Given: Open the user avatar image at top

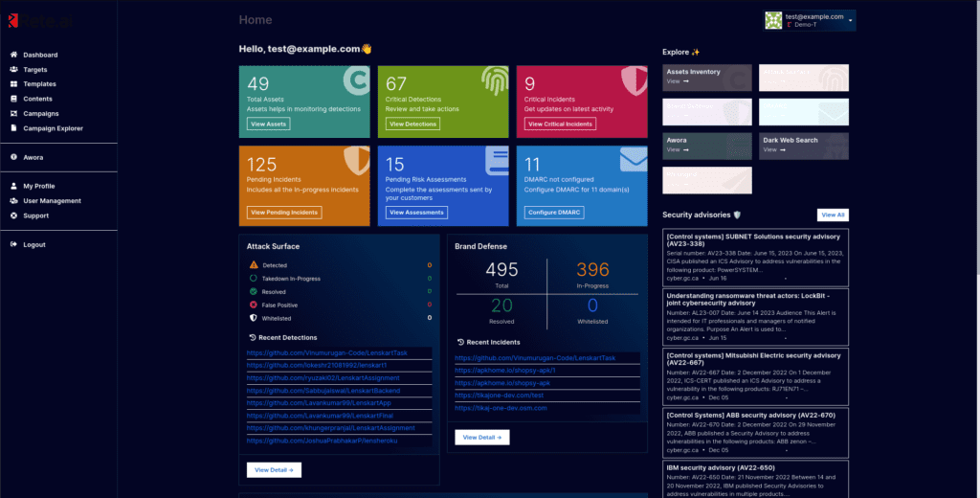Looking at the screenshot, I should pyautogui.click(x=773, y=20).
